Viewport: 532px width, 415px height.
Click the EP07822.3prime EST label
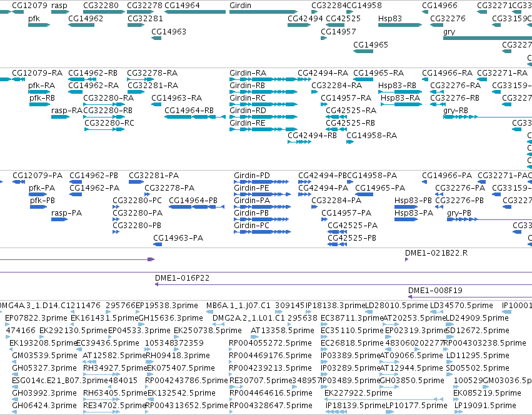(x=36, y=318)
